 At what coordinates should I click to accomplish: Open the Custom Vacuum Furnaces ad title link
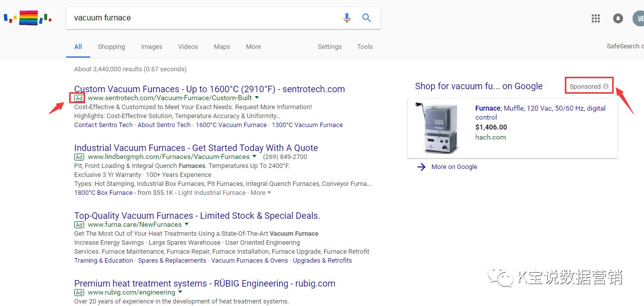tap(209, 89)
